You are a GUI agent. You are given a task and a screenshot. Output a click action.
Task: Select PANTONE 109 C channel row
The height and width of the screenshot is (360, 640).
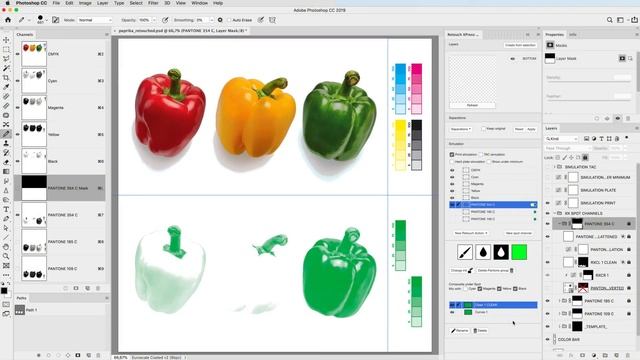coord(60,269)
